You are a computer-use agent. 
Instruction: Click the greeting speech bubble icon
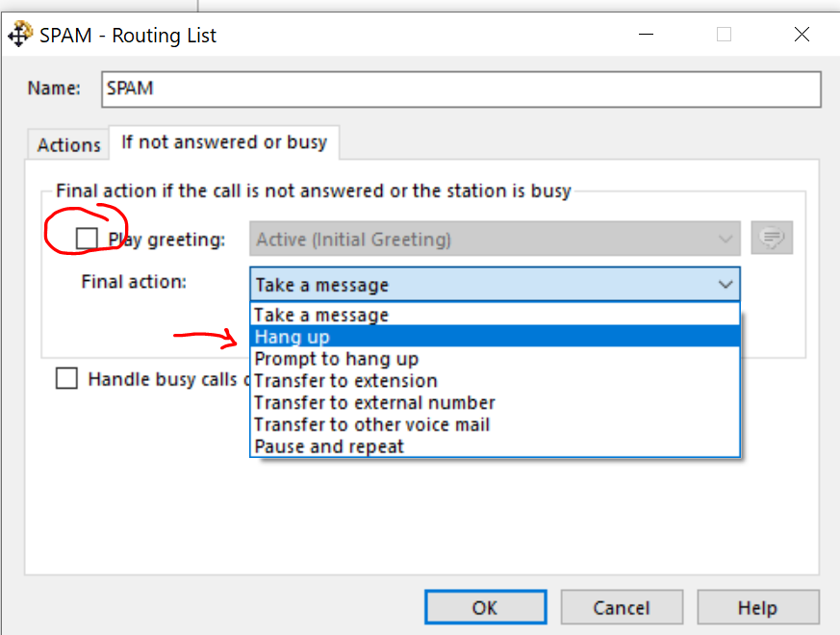click(x=773, y=239)
